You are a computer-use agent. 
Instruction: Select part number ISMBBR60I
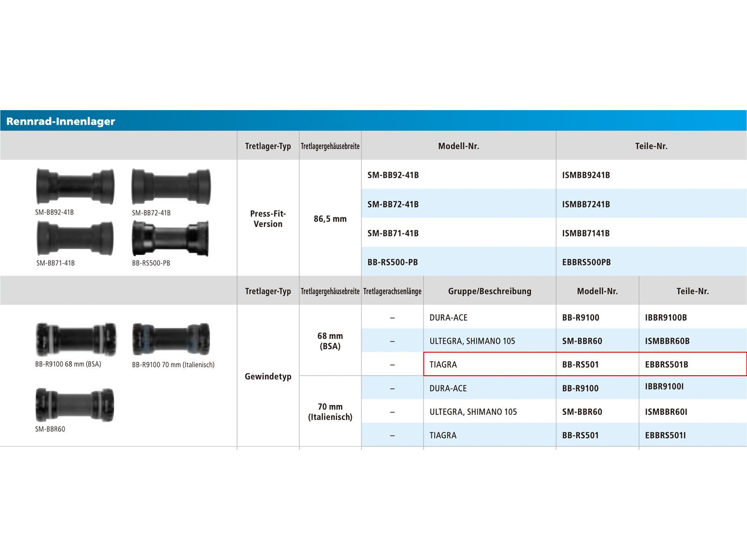point(666,412)
